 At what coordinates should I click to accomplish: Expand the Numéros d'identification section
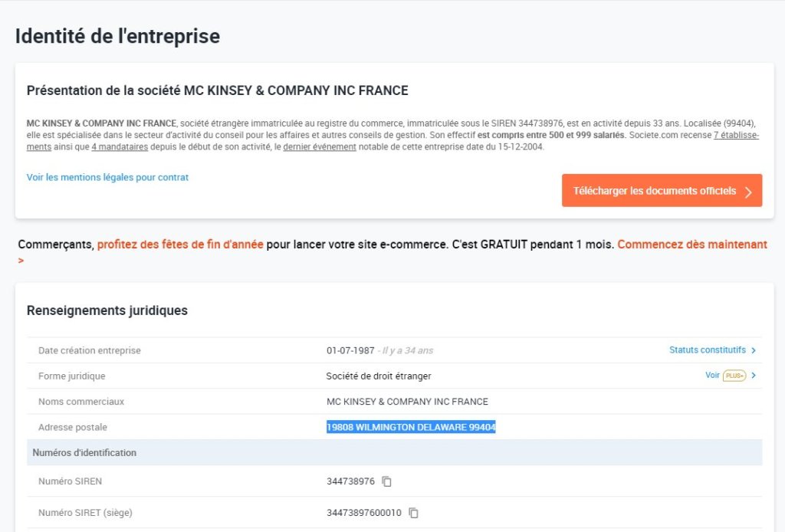click(87, 452)
